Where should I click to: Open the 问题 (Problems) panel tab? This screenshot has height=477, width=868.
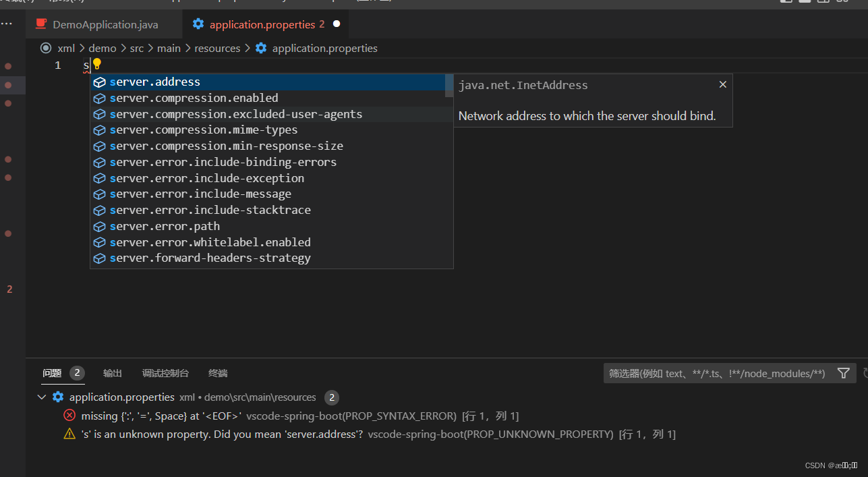click(52, 373)
